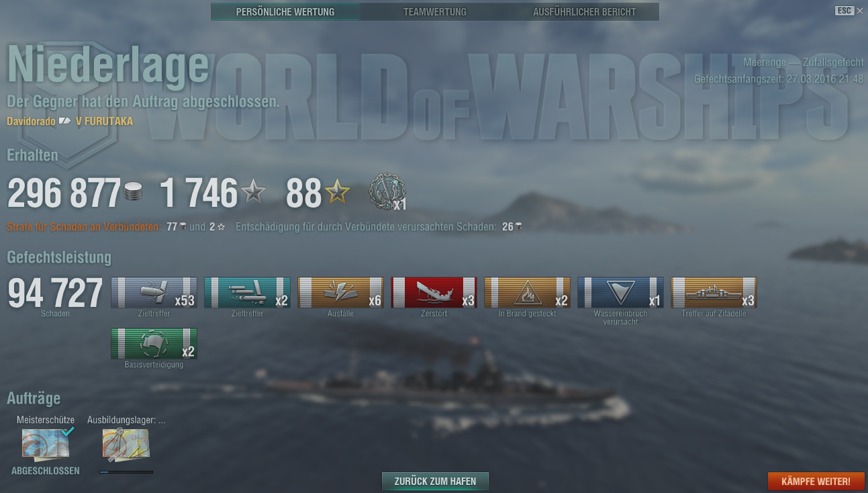Open the Ausführlicher Bericht tab

(x=584, y=11)
